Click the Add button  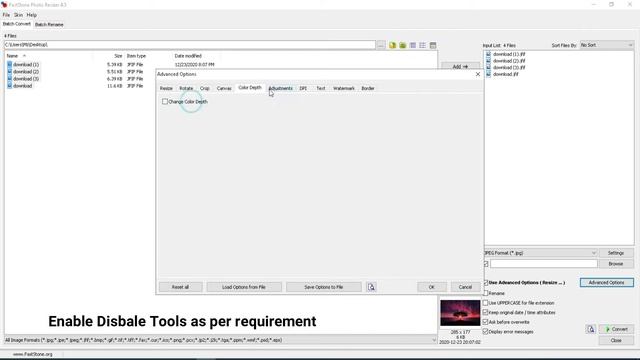(x=460, y=66)
